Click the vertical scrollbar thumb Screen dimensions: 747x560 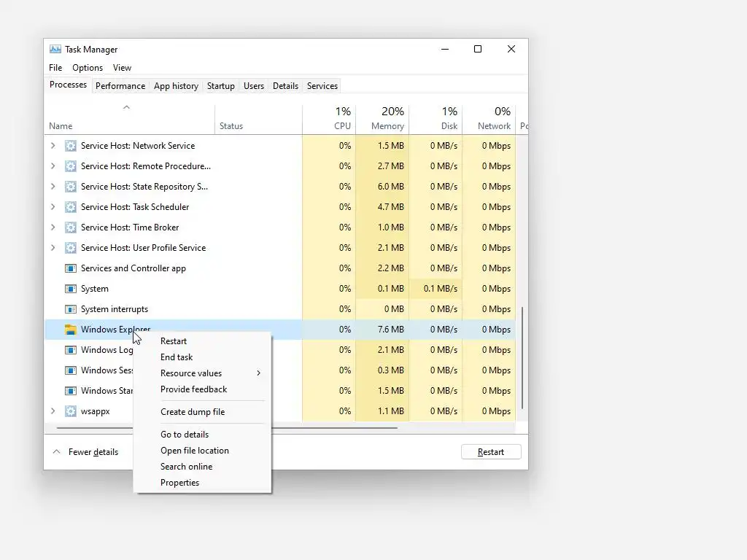[x=522, y=358]
